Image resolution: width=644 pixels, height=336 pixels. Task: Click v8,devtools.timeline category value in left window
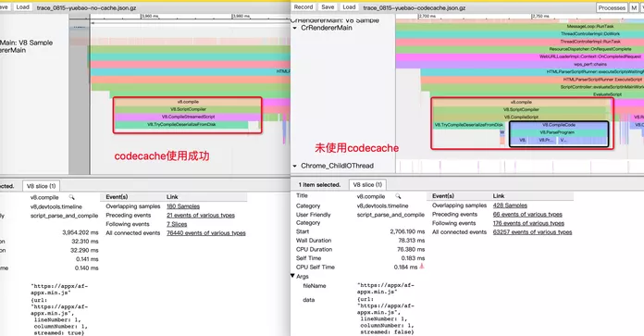coord(56,207)
